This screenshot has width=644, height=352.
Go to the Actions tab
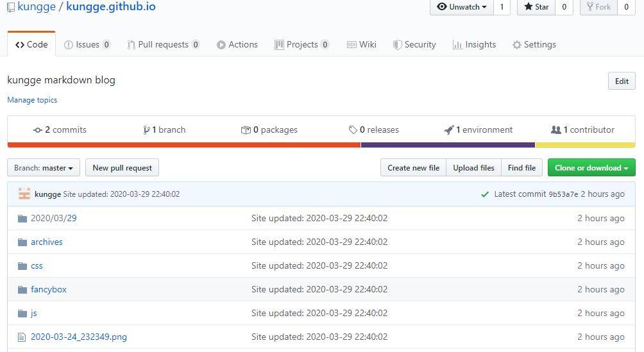(x=237, y=44)
